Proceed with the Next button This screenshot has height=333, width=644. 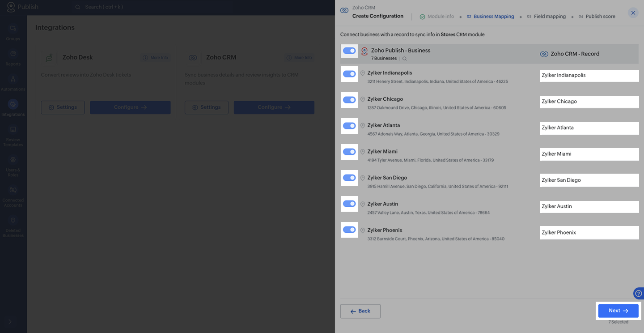coord(619,311)
